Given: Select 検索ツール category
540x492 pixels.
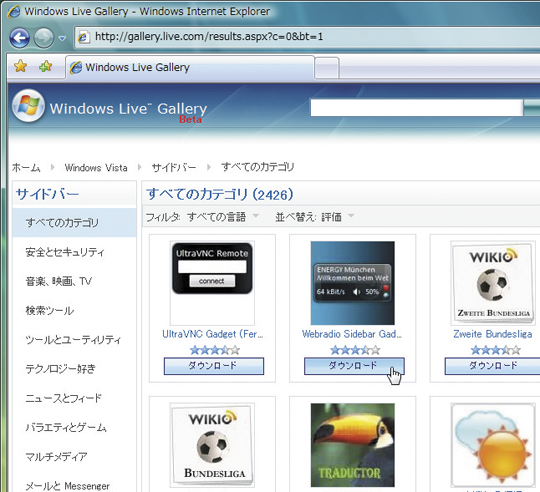Looking at the screenshot, I should pyautogui.click(x=50, y=311).
